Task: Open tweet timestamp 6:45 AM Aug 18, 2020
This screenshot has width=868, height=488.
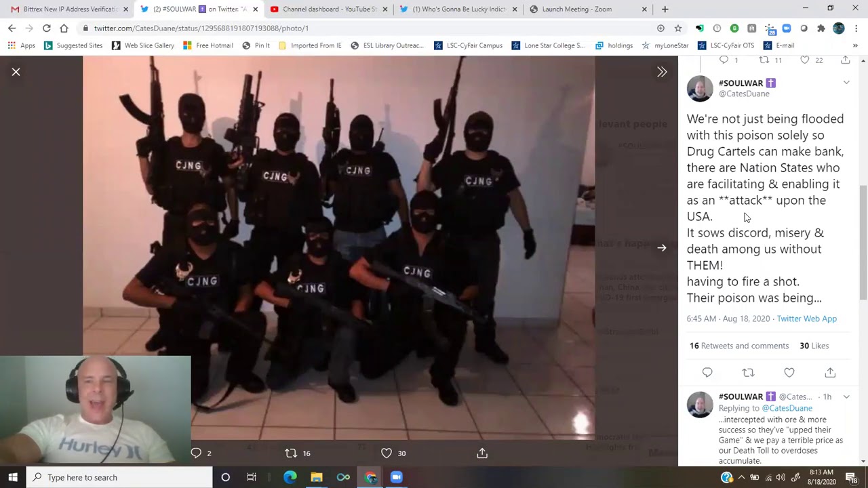Action: [728, 319]
